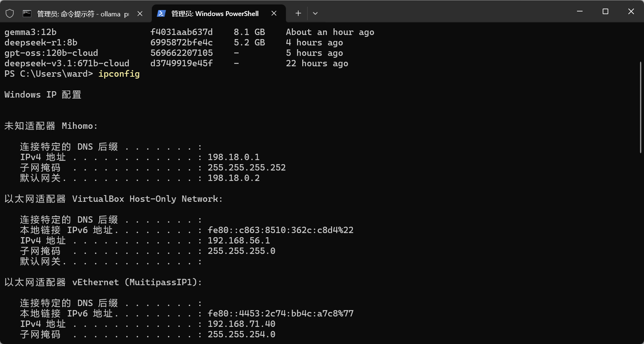Click the VirtualBox IPv4 address 192.168.56.1
644x344 pixels.
tap(239, 241)
